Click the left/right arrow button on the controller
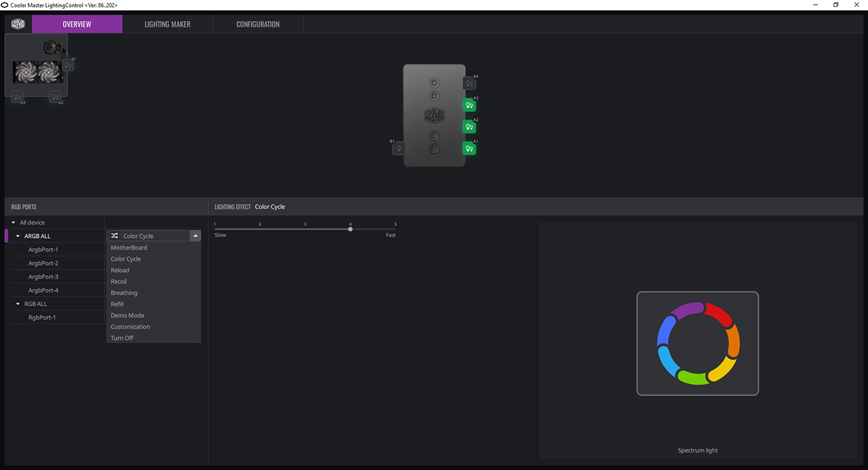868x470 pixels. (x=435, y=149)
